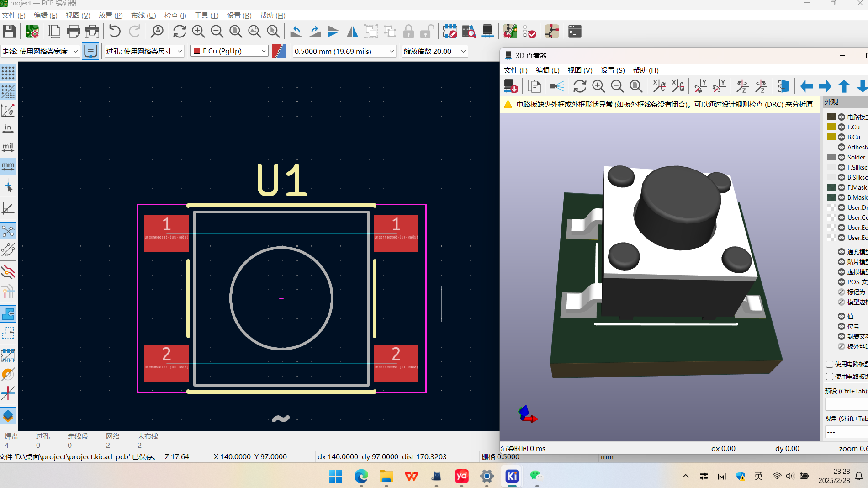Mirror selection using the flip triangle icon
The width and height of the screenshot is (868, 488).
click(352, 32)
